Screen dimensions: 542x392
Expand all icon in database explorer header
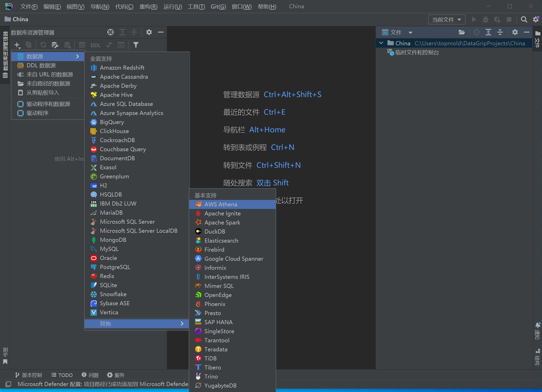click(x=122, y=32)
